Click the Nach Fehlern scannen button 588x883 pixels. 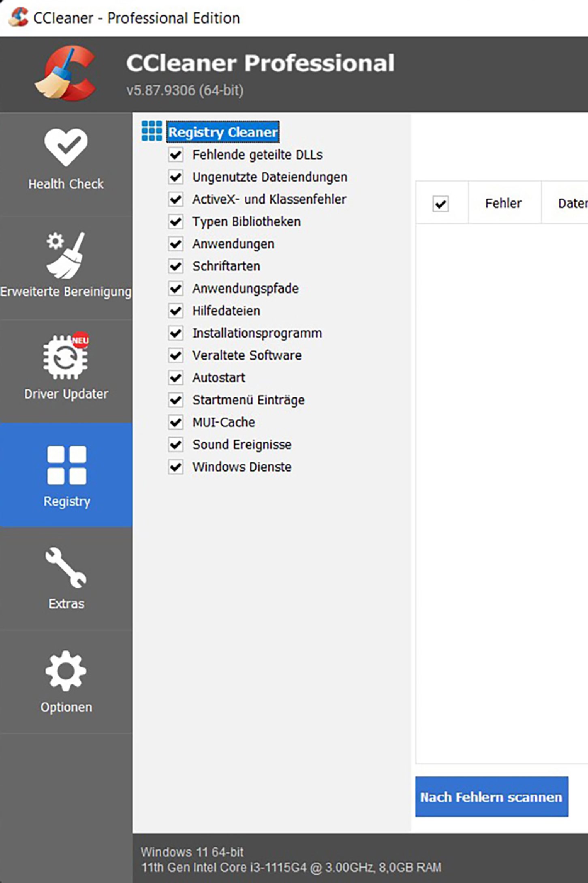[492, 797]
